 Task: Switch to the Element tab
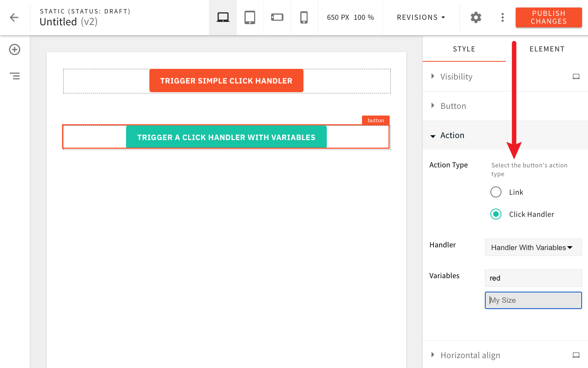pyautogui.click(x=547, y=49)
